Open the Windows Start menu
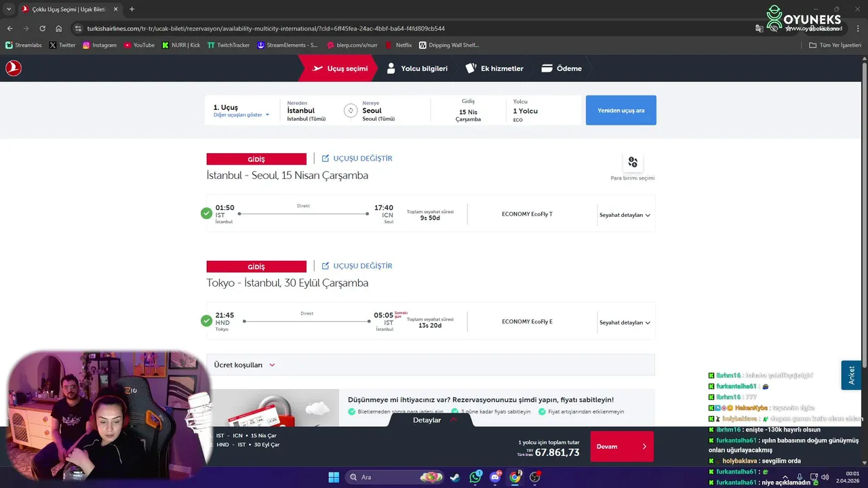Viewport: 868px width, 488px height. 334,477
